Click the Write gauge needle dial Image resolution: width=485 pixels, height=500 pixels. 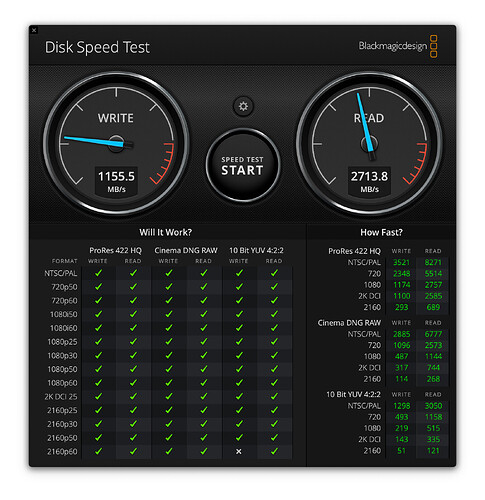[x=116, y=144]
